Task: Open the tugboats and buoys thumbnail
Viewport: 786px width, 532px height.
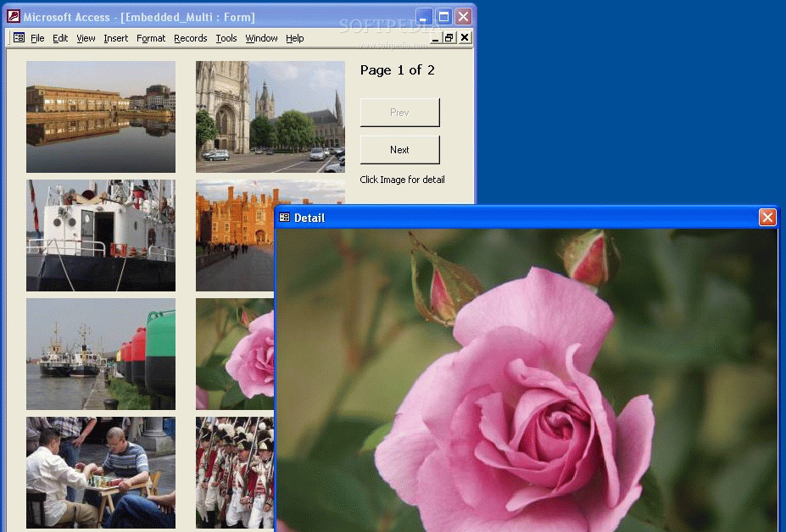Action: coord(101,354)
